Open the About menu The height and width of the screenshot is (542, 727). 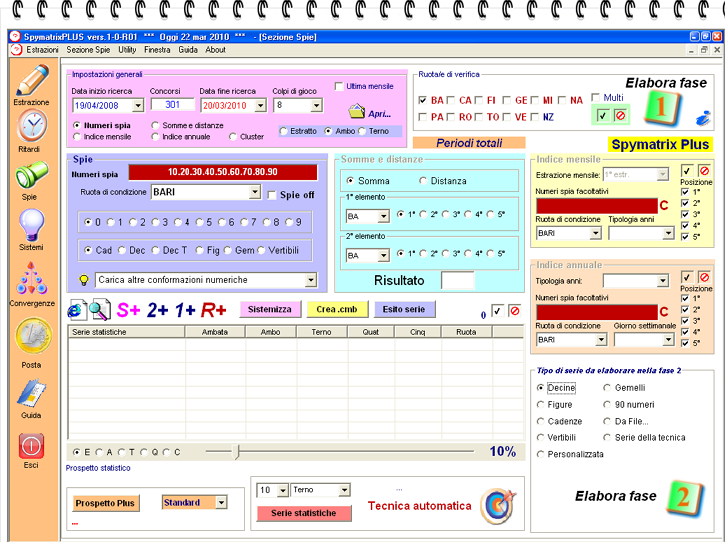pos(216,50)
